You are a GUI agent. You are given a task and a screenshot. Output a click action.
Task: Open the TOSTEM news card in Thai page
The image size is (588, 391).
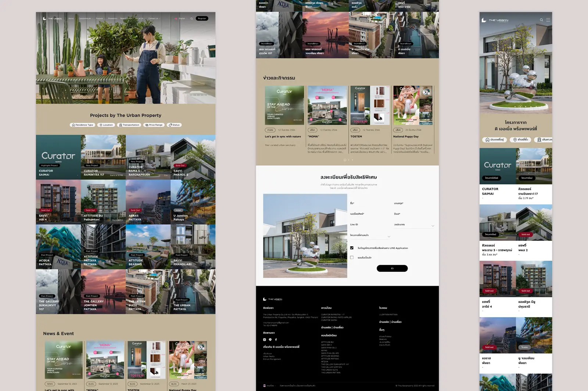point(370,120)
